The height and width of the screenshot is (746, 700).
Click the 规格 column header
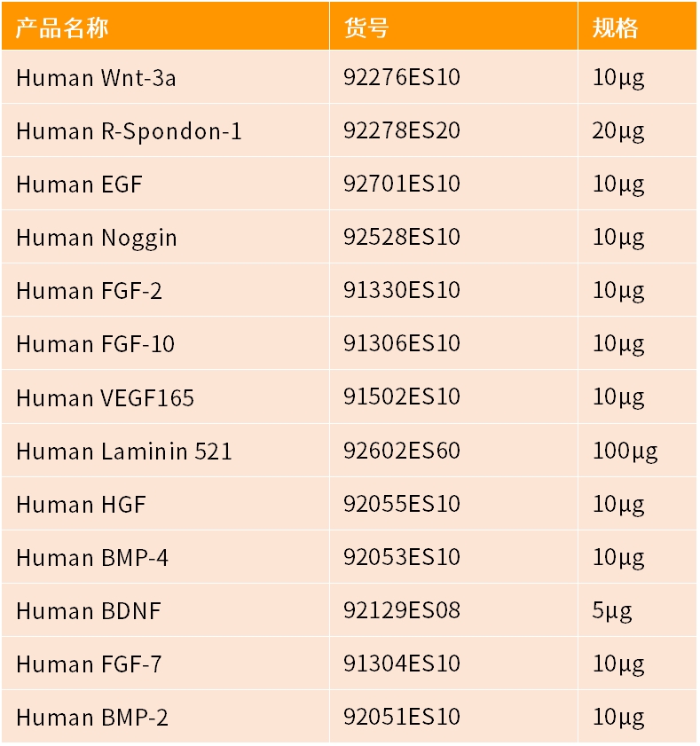tap(615, 28)
